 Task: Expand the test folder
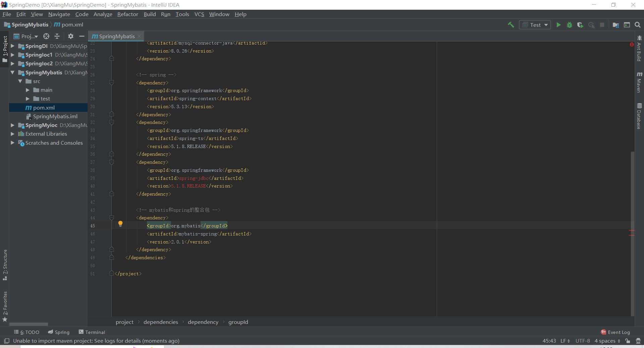[x=28, y=98]
